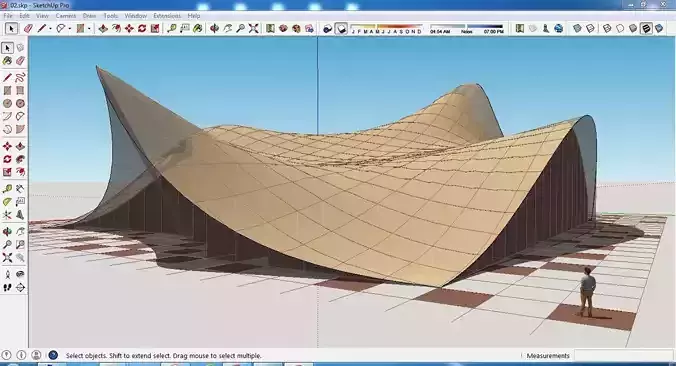Open the Draw menu
Viewport: 676px width, 366px height.
tap(89, 16)
